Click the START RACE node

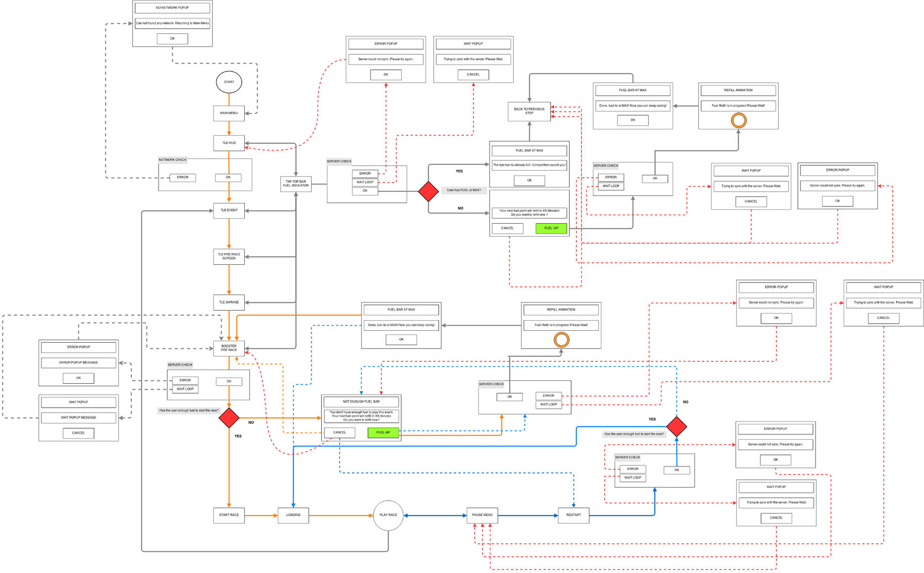tap(228, 515)
